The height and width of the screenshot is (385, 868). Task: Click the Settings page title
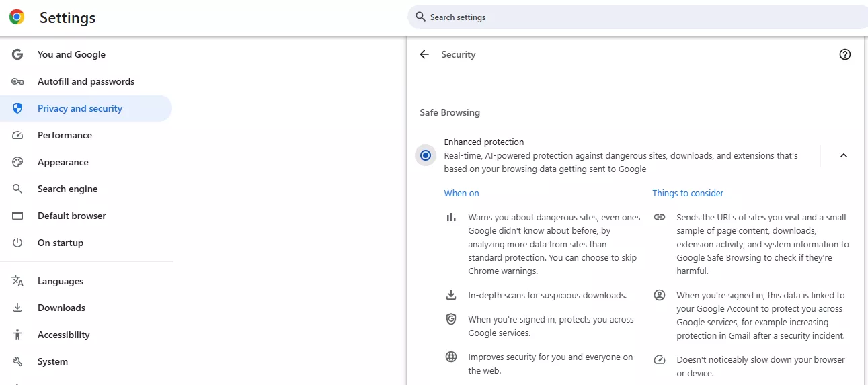(67, 18)
